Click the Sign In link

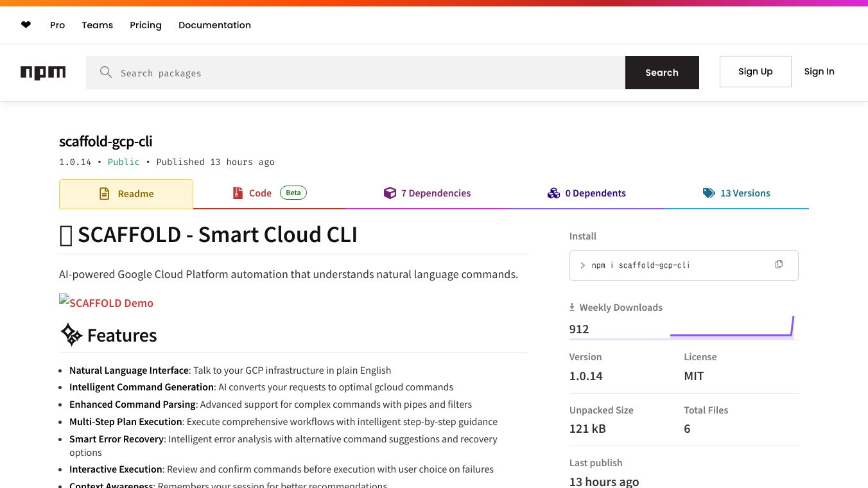click(819, 71)
